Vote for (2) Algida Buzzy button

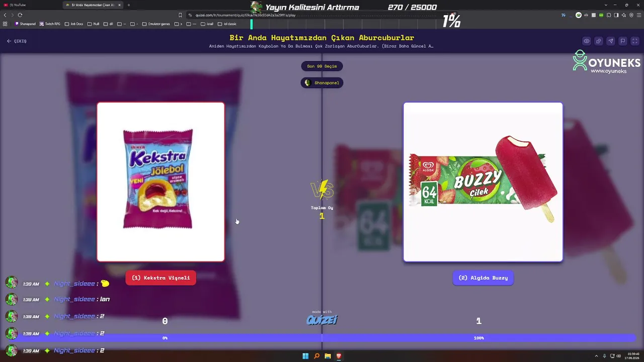click(x=483, y=278)
